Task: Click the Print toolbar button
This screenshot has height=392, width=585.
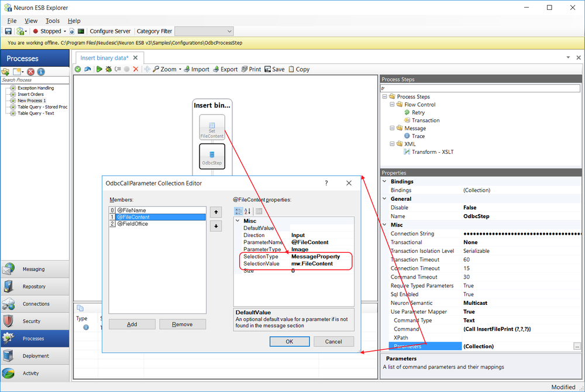Action: tap(251, 69)
